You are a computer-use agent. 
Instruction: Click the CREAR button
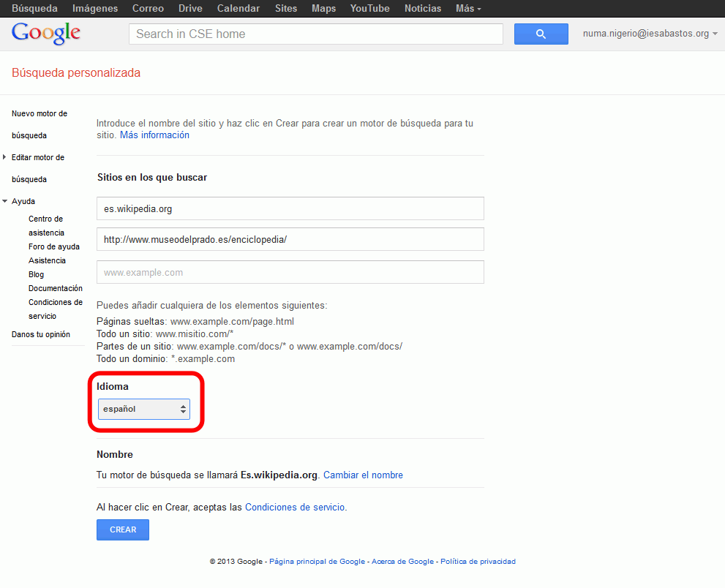click(122, 529)
